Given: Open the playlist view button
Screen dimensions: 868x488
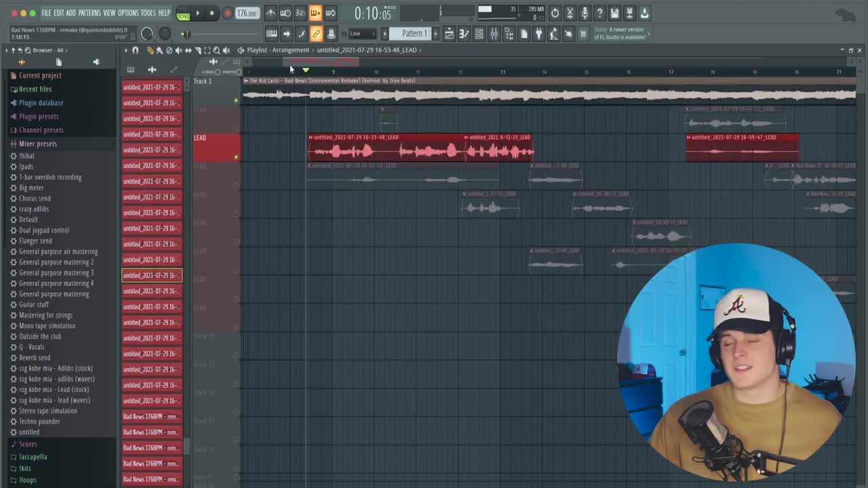Looking at the screenshot, I should pyautogui.click(x=449, y=34).
